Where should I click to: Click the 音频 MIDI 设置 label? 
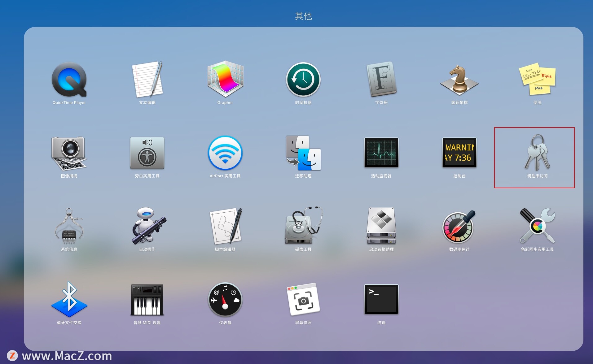[x=147, y=323]
